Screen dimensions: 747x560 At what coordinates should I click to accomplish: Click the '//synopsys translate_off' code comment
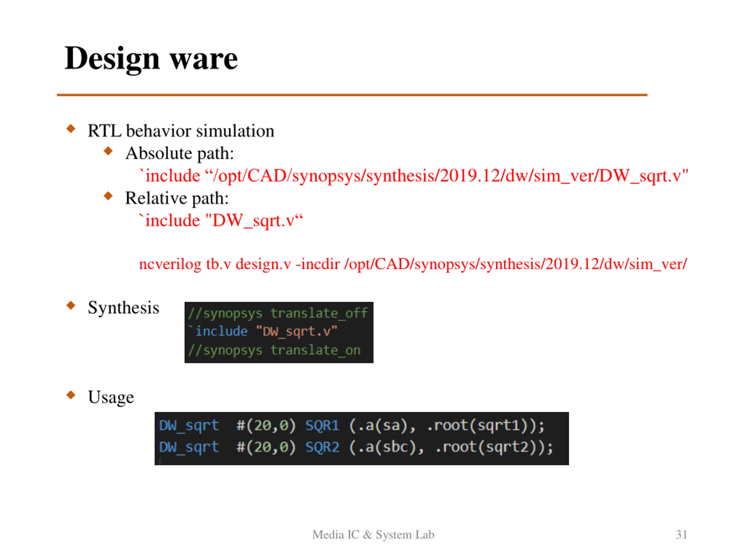pyautogui.click(x=278, y=314)
